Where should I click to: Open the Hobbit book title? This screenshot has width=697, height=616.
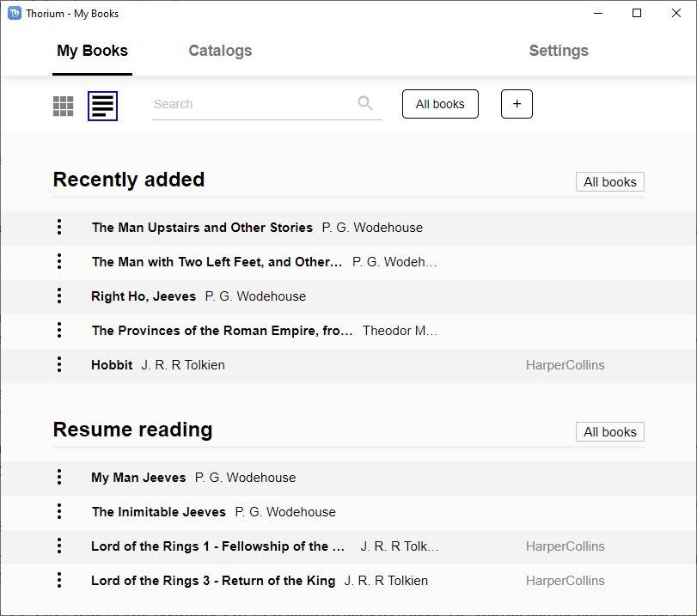click(x=112, y=365)
